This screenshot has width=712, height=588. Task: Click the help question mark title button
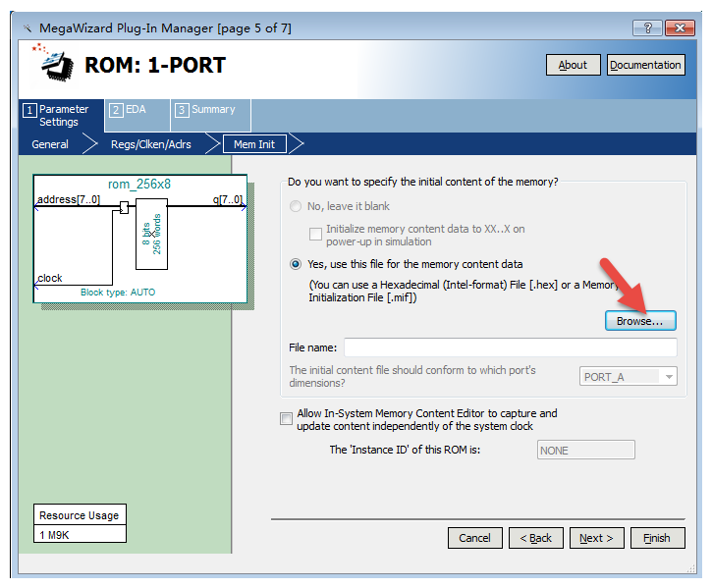click(647, 28)
